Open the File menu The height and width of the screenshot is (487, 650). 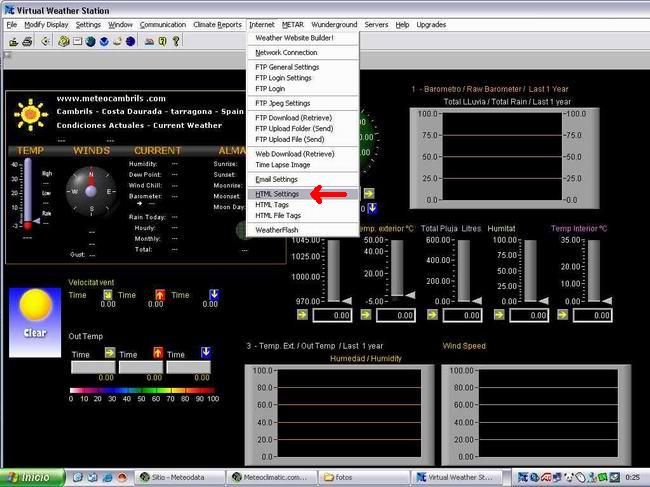[x=12, y=25]
